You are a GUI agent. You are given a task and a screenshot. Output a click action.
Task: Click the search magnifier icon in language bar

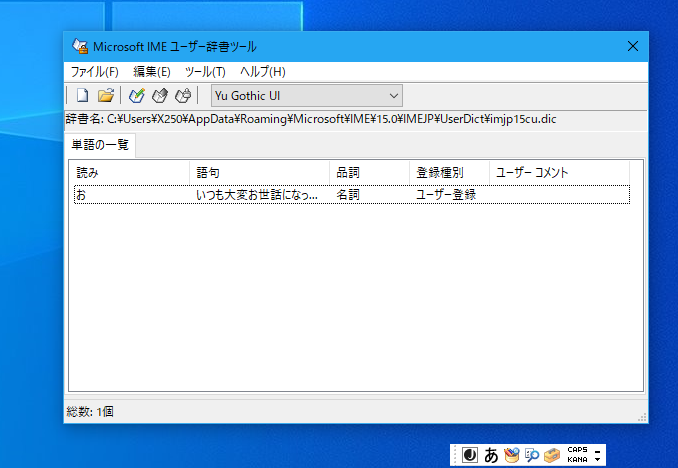click(x=532, y=455)
